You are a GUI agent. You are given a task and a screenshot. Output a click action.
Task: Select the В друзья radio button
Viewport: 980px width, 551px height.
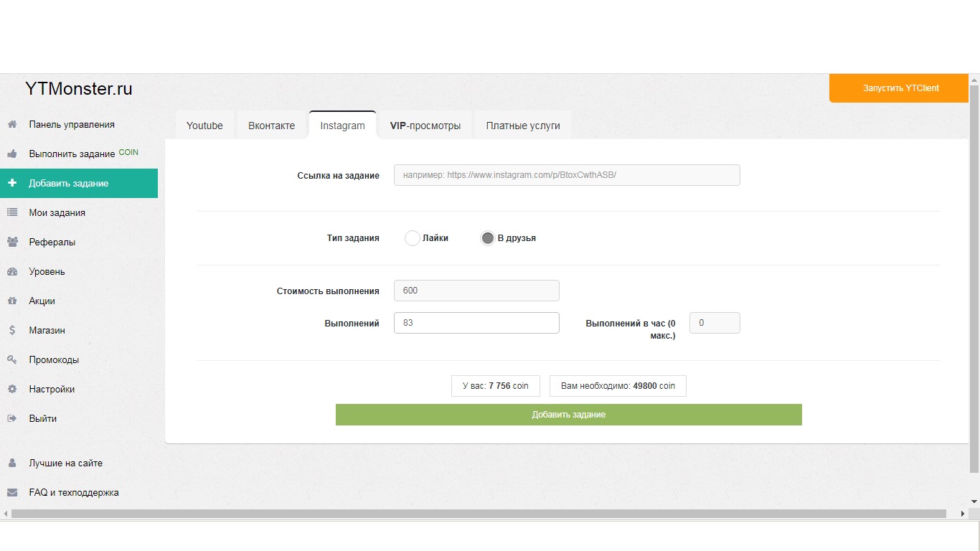(x=488, y=238)
